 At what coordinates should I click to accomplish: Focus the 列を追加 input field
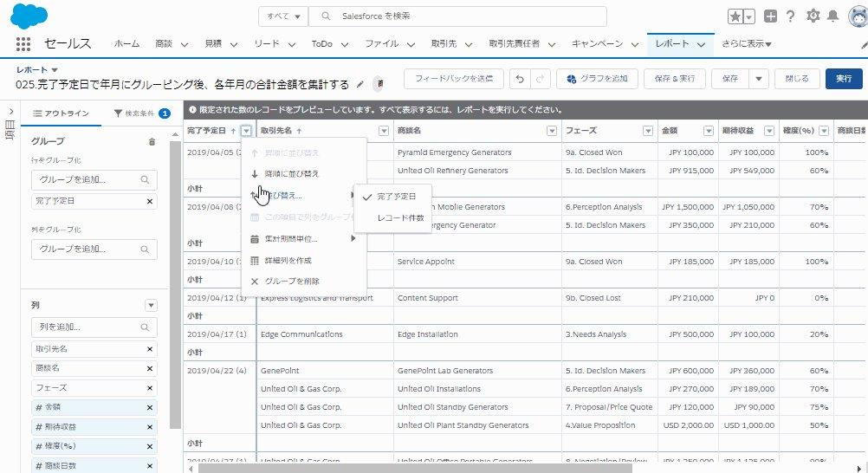(x=94, y=327)
